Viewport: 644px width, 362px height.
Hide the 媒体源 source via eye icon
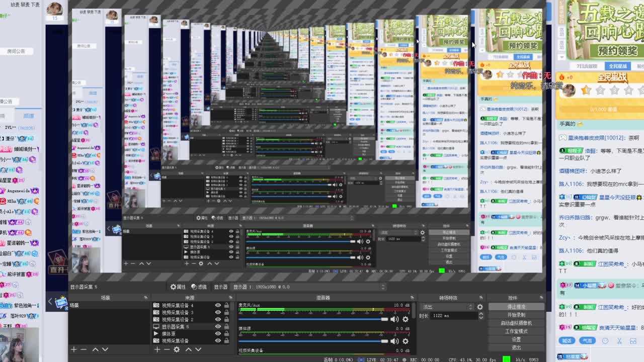tap(218, 333)
